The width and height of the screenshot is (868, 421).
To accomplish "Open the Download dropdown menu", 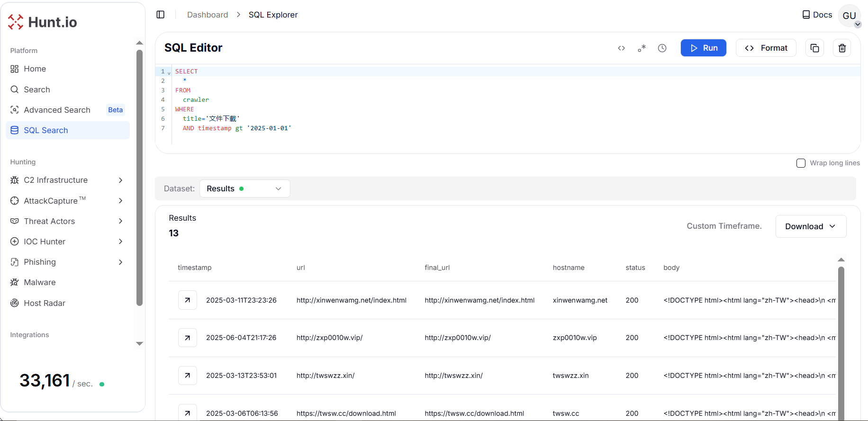I will tap(810, 226).
